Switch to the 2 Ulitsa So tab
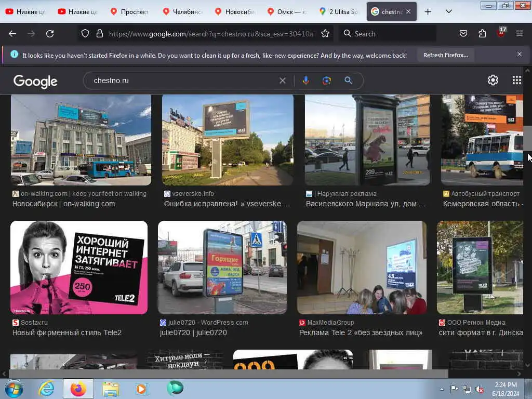This screenshot has height=399, width=532. [x=339, y=12]
